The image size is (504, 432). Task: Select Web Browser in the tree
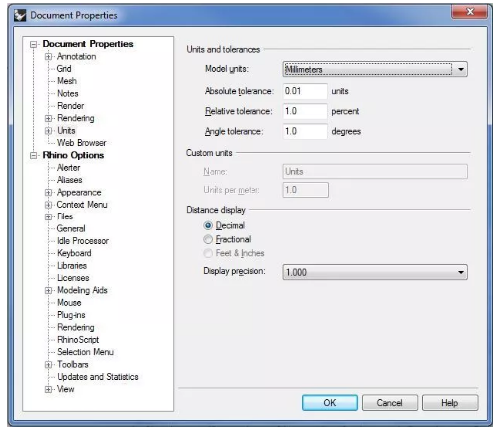tap(82, 143)
